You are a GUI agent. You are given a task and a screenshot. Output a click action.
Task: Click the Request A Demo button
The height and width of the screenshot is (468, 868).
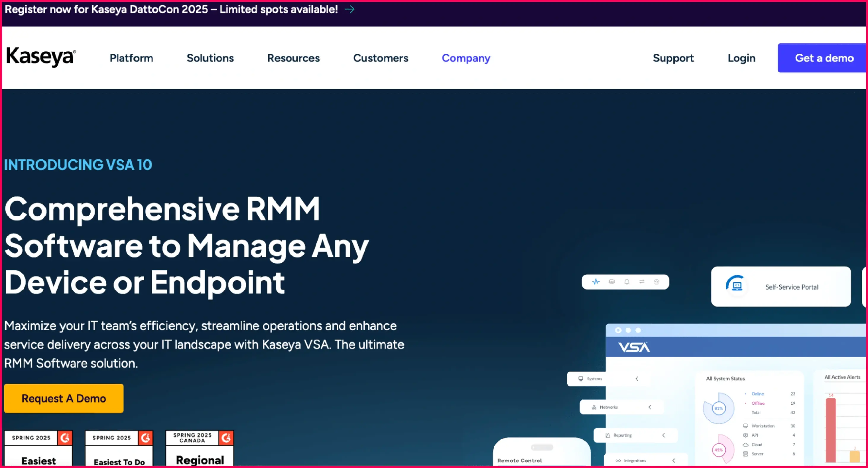64,398
